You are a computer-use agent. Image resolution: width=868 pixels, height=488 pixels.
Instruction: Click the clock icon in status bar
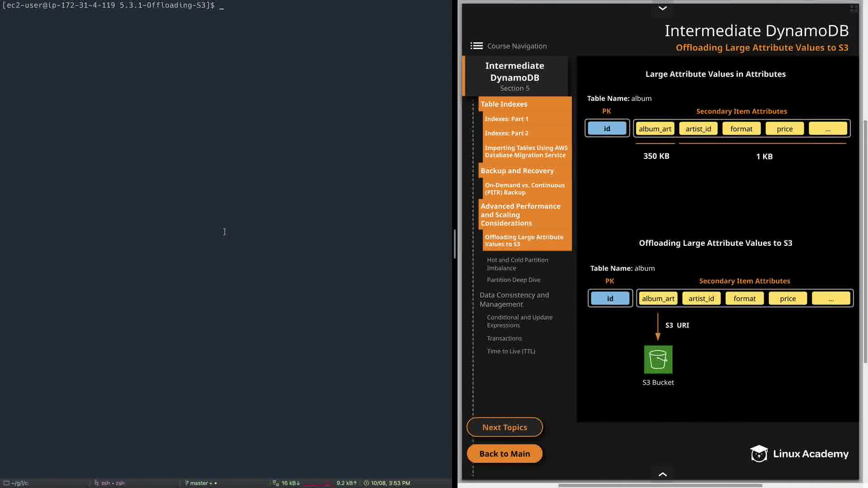[366, 483]
